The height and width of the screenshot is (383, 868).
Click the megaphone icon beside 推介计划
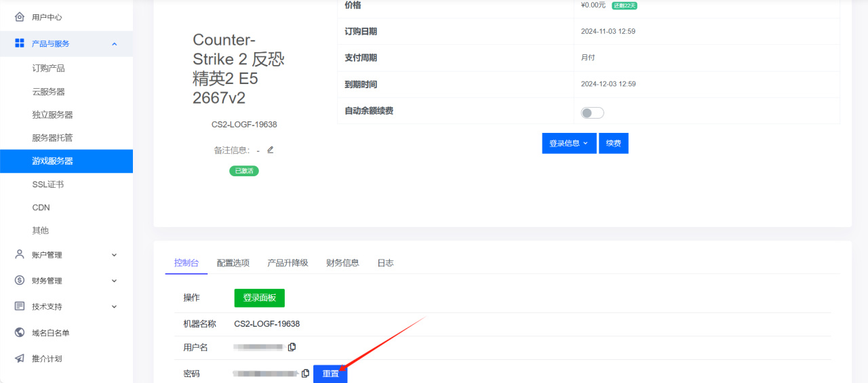20,359
